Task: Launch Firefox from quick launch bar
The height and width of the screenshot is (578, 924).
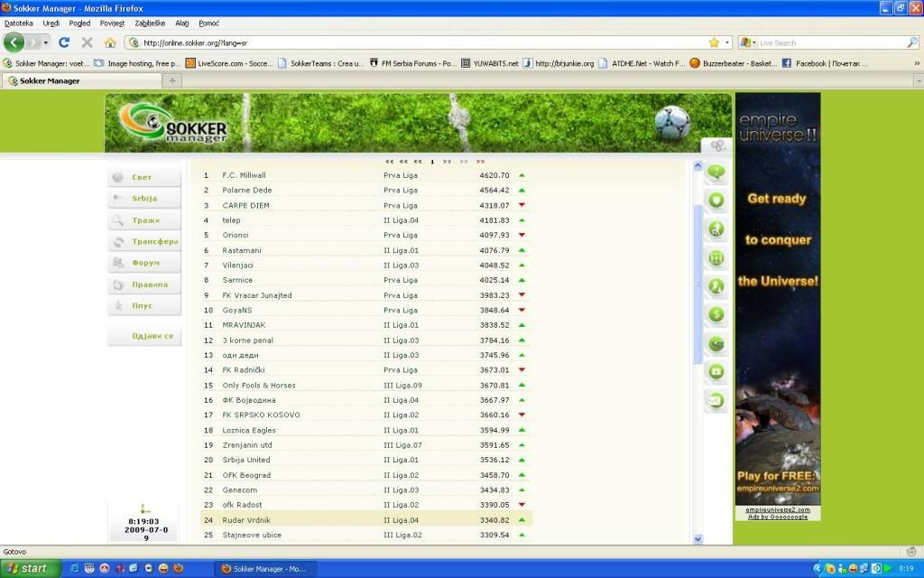Action: click(x=178, y=569)
